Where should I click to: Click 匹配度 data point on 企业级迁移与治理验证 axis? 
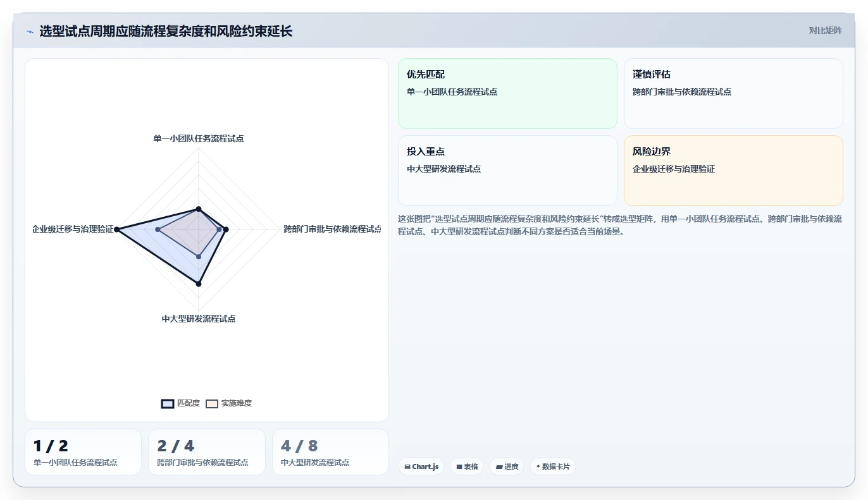click(x=116, y=229)
